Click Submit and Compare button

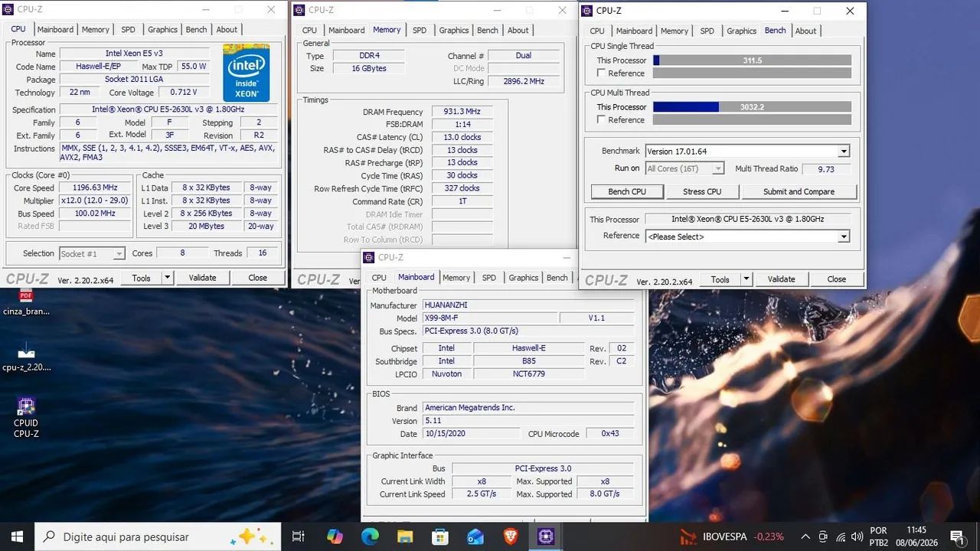point(799,191)
